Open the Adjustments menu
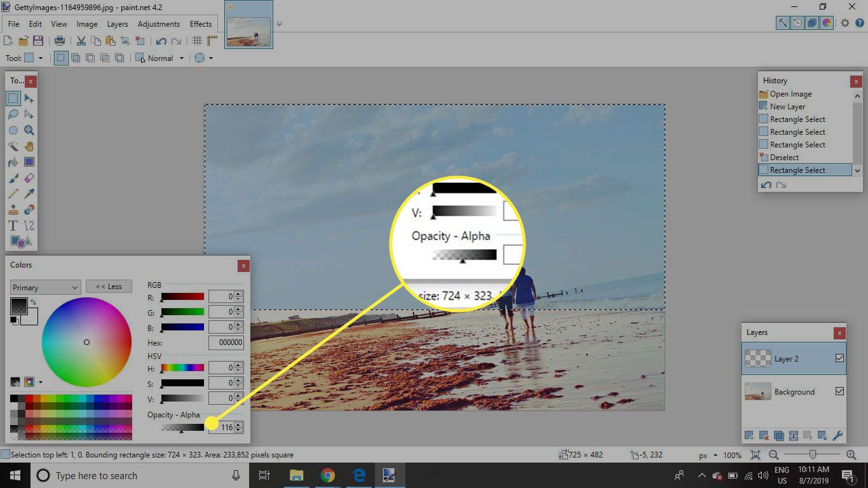 click(x=158, y=24)
